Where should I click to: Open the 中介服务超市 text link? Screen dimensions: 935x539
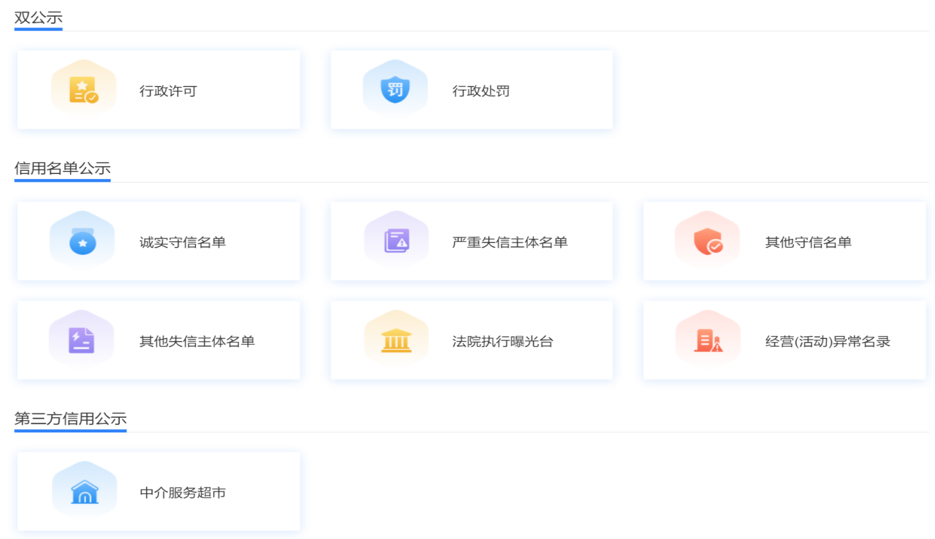coord(182,492)
